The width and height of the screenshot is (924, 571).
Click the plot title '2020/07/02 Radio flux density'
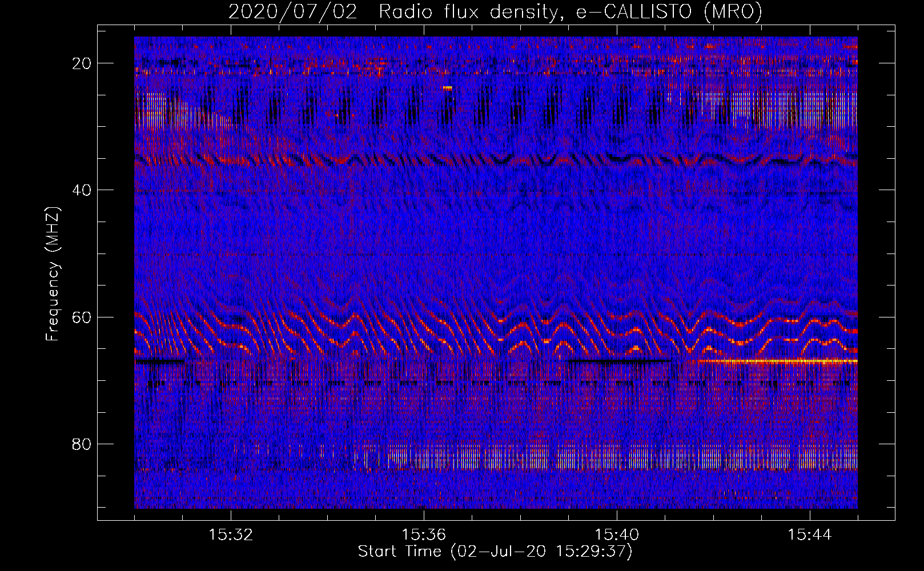point(393,12)
